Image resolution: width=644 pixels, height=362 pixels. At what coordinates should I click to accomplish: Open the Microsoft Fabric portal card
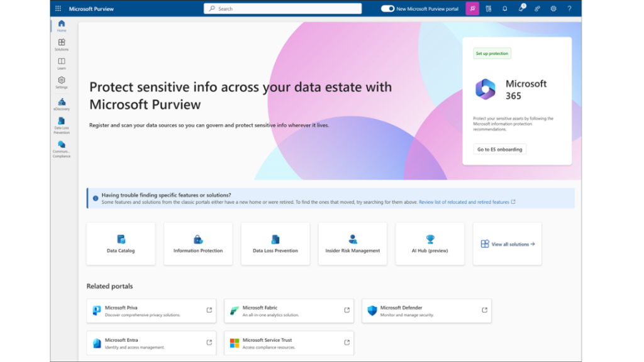coord(289,310)
